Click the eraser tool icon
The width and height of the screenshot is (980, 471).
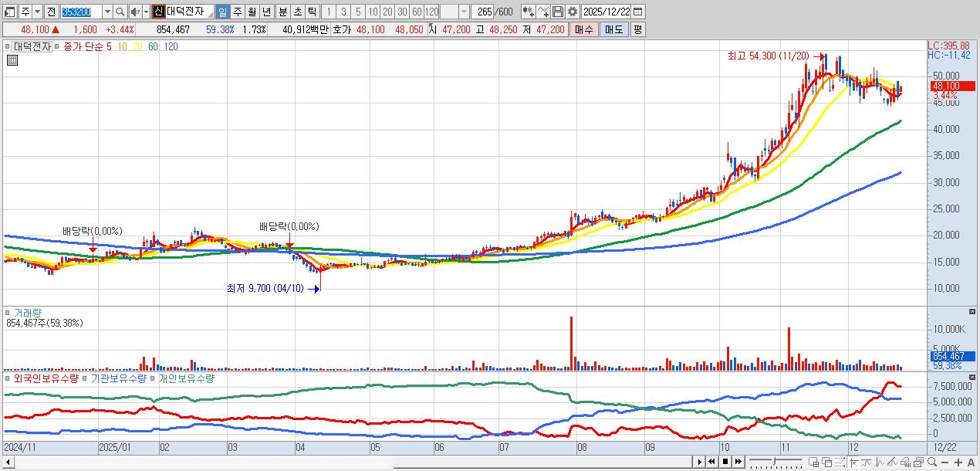[906, 462]
